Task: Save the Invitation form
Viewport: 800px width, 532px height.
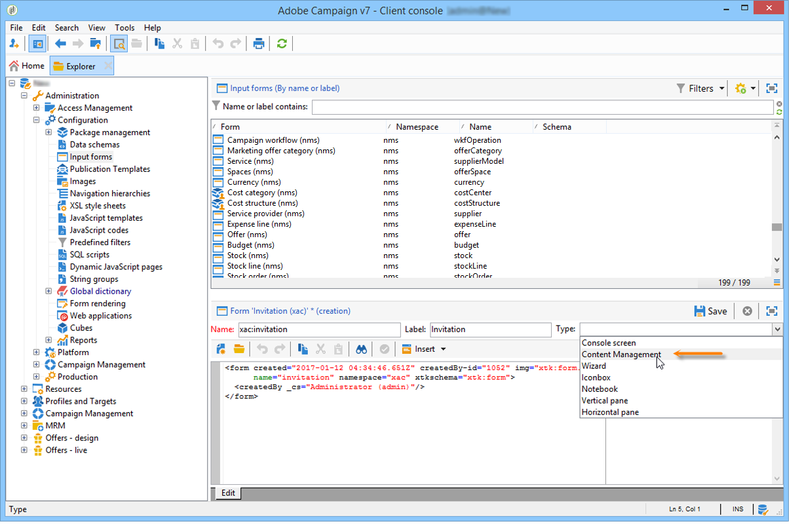Action: (x=710, y=311)
